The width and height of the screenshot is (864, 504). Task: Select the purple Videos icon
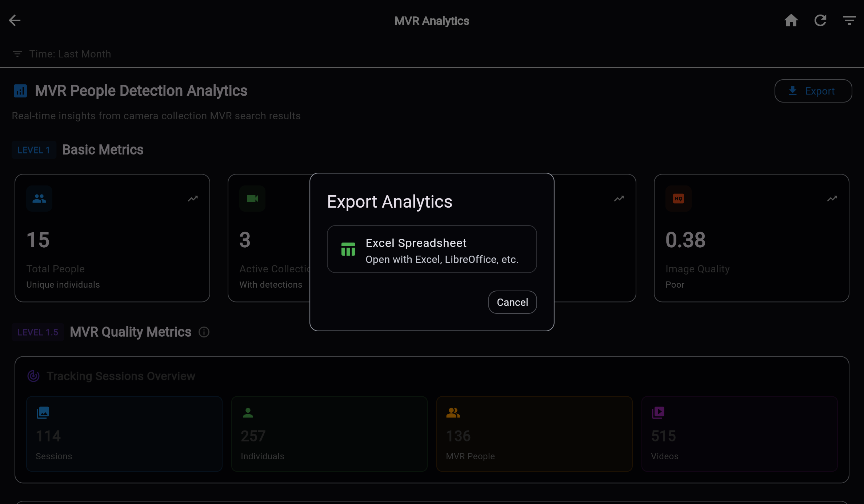(659, 413)
